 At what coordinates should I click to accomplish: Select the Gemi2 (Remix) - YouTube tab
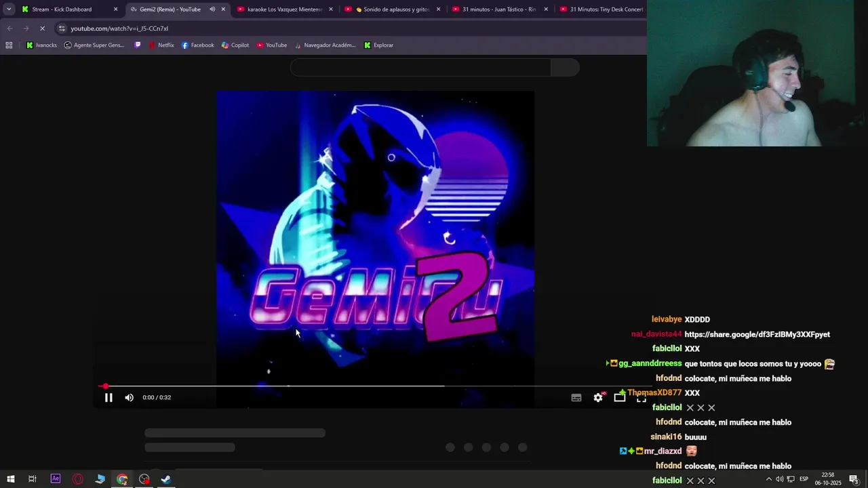[170, 9]
